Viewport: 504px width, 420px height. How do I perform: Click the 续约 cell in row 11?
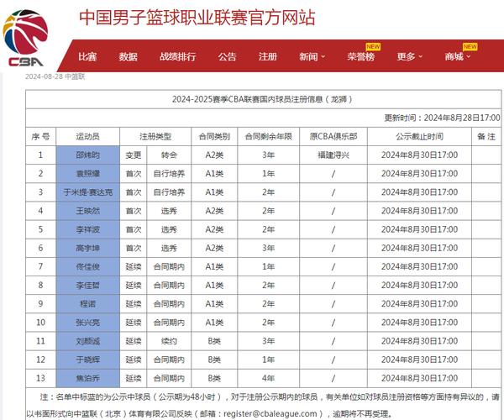coord(169,341)
